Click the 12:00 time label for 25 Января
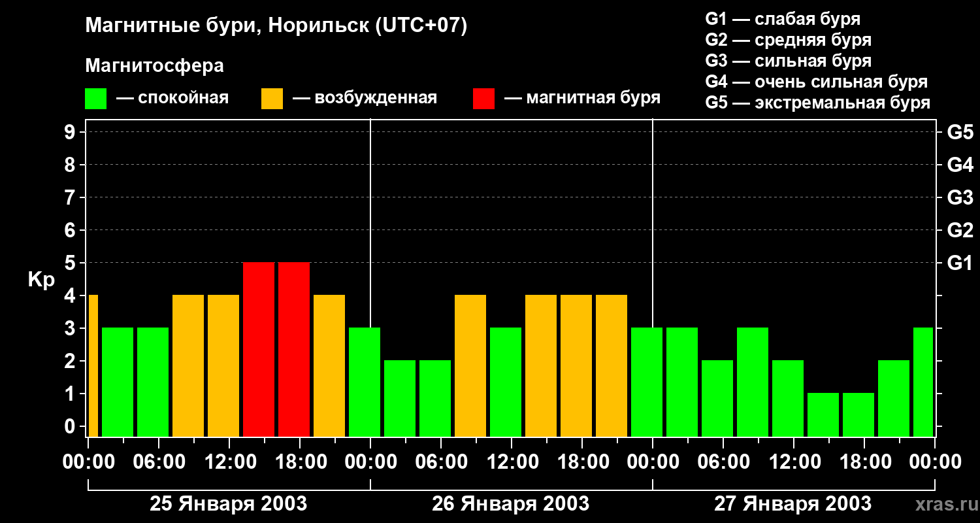The image size is (980, 523). point(229,462)
